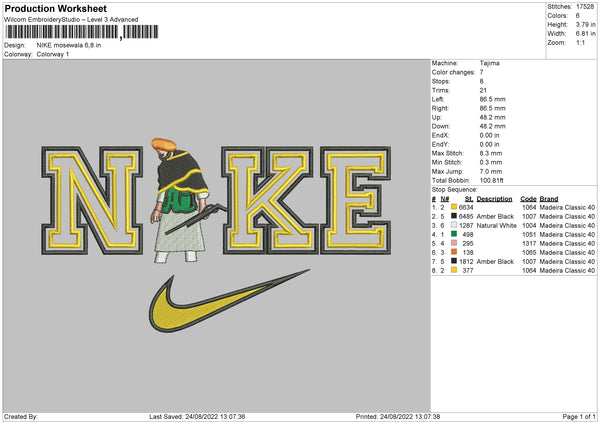This screenshot has height=424, width=600.
Task: Select the orange swatch beside stitch count 138
Action: (x=454, y=252)
